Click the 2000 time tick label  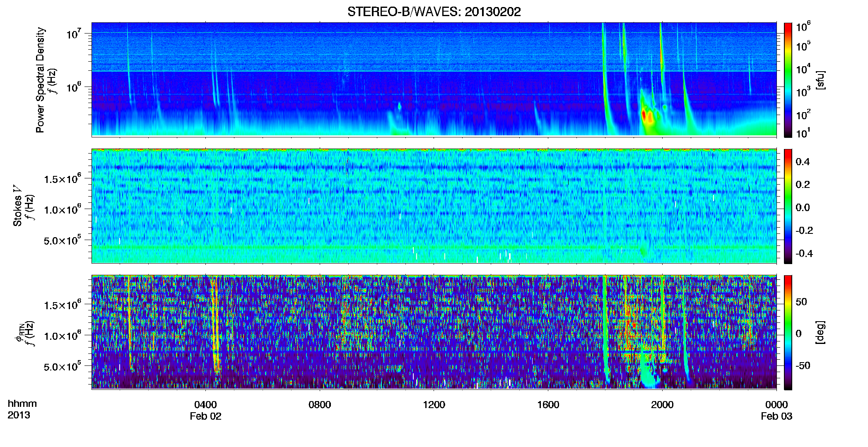[x=662, y=404]
